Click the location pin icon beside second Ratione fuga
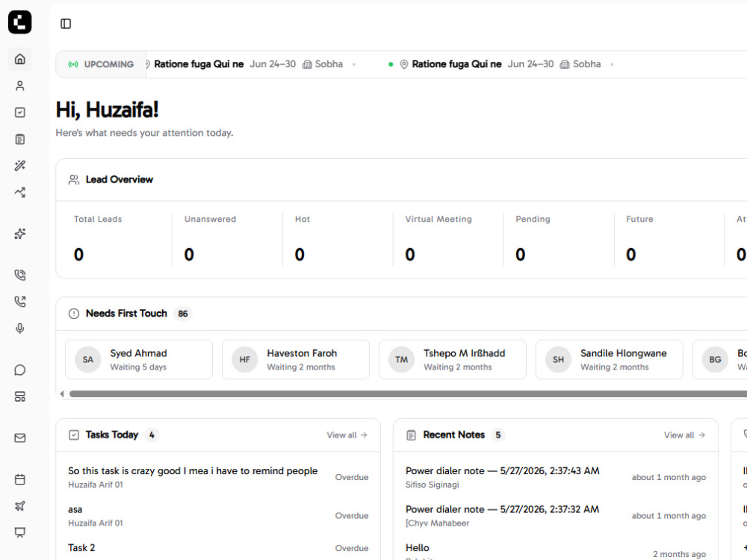 (x=404, y=64)
